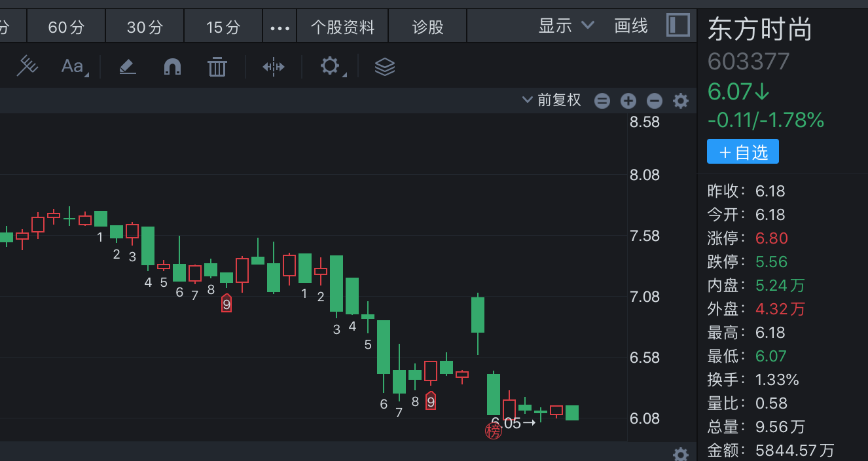Show more timeframes with the ellipsis button
The height and width of the screenshot is (461, 868).
pos(280,28)
